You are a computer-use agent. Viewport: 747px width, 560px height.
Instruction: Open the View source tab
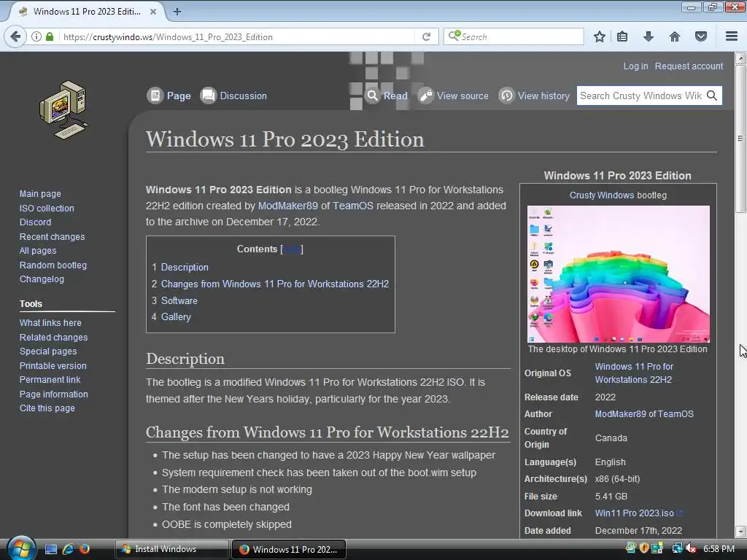tap(462, 96)
